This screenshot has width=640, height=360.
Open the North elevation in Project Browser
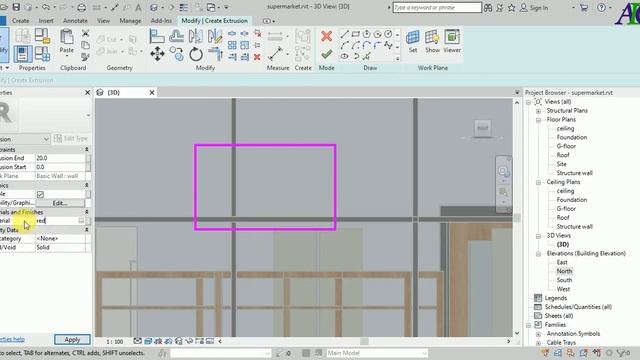point(564,271)
